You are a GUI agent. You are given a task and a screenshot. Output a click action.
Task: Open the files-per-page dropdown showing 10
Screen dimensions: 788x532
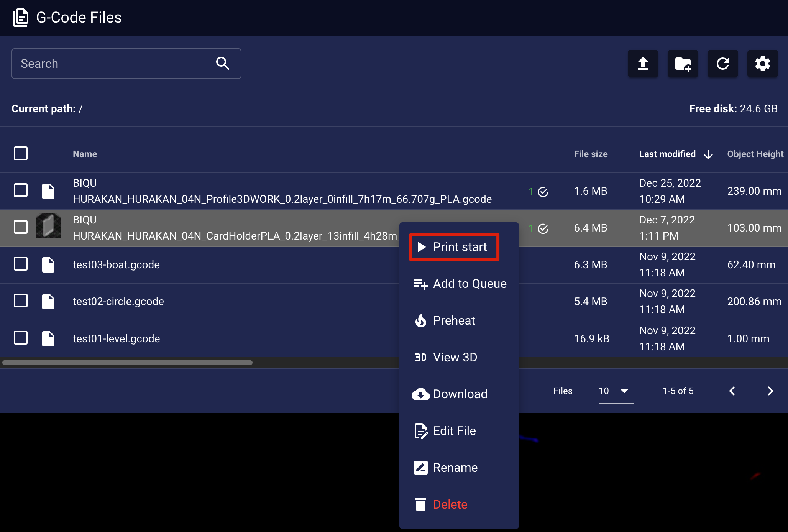(x=615, y=391)
